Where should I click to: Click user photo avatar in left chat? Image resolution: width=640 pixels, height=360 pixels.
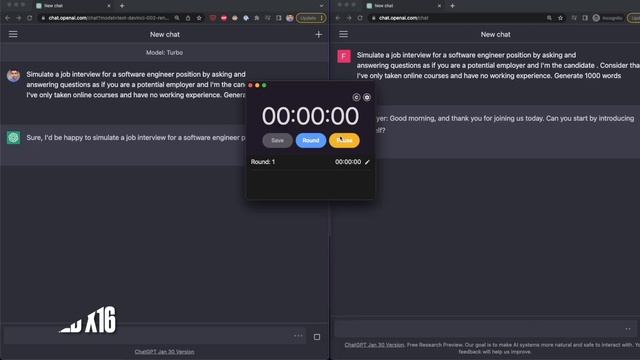pos(13,76)
